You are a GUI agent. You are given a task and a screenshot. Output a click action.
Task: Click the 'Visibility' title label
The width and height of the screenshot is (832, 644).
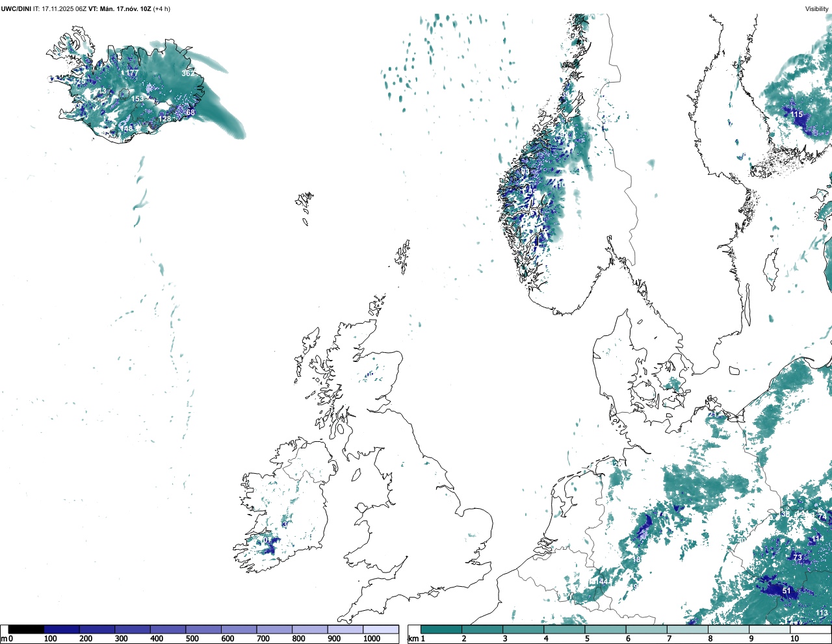816,8
